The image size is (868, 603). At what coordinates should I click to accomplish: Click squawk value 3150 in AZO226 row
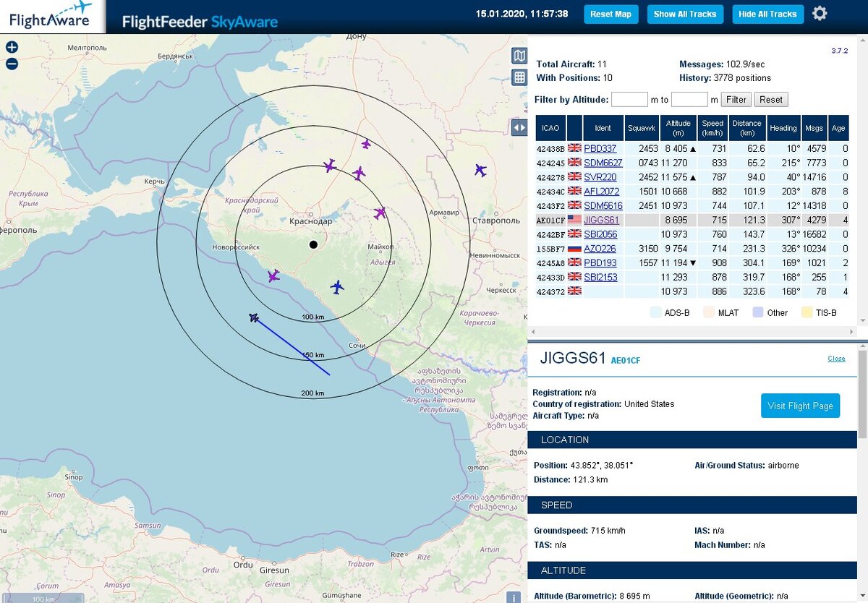[x=648, y=249]
